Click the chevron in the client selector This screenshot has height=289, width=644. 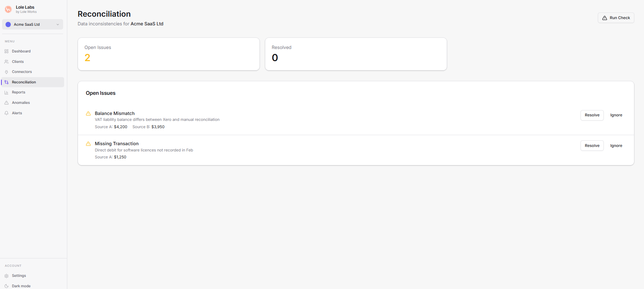point(58,24)
